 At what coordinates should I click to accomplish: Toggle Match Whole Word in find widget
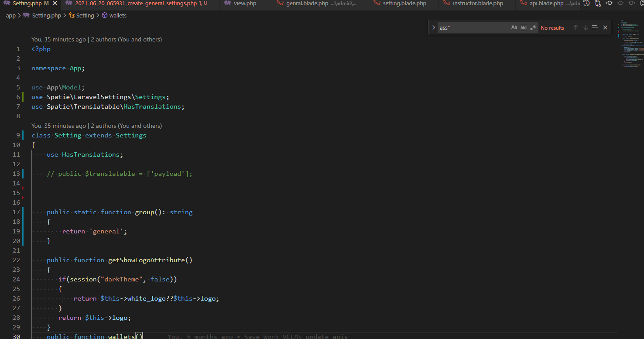click(x=524, y=27)
